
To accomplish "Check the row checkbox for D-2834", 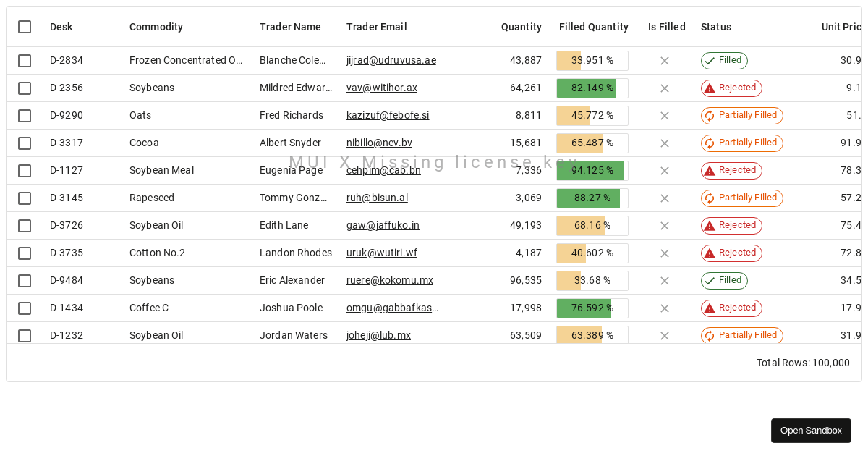I will pos(25,61).
